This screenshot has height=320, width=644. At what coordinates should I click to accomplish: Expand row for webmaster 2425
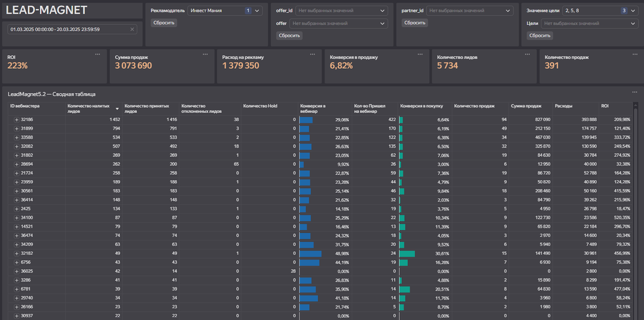click(x=16, y=208)
